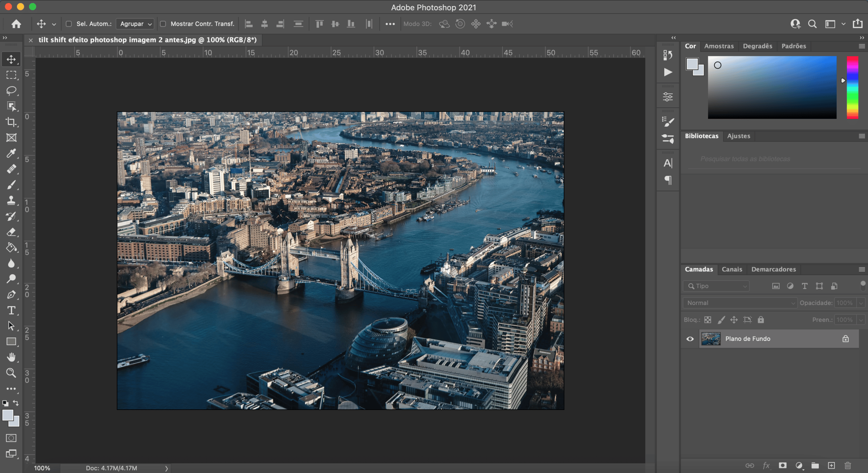Select the Eyedropper tool
The height and width of the screenshot is (473, 868).
(11, 153)
